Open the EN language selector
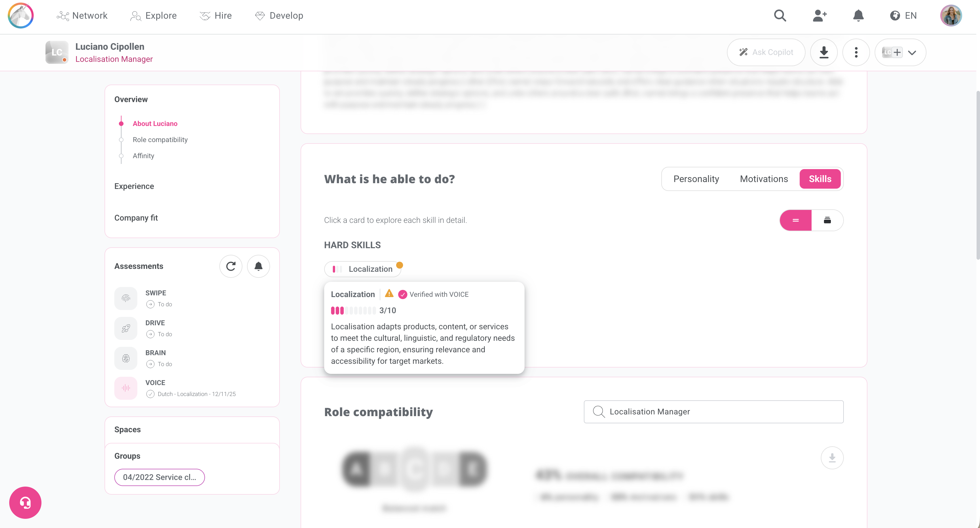 tap(903, 16)
